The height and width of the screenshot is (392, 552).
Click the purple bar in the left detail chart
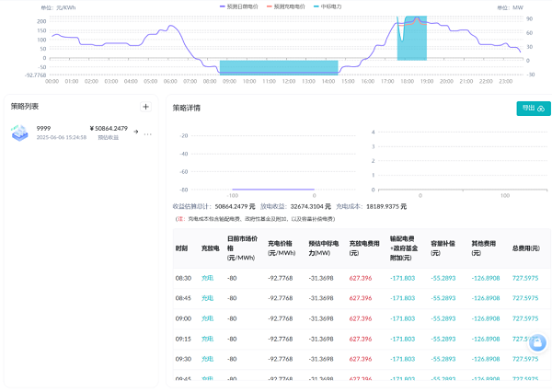tap(273, 190)
